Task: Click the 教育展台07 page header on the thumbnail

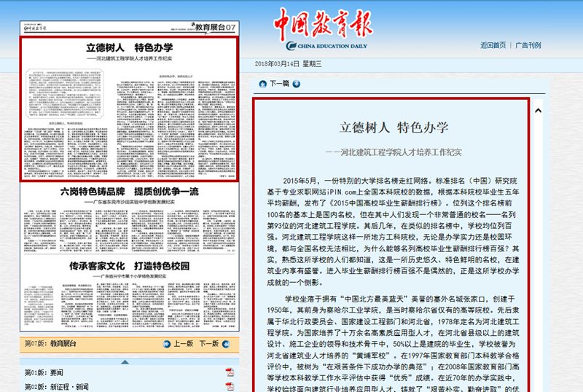Action: click(x=215, y=27)
